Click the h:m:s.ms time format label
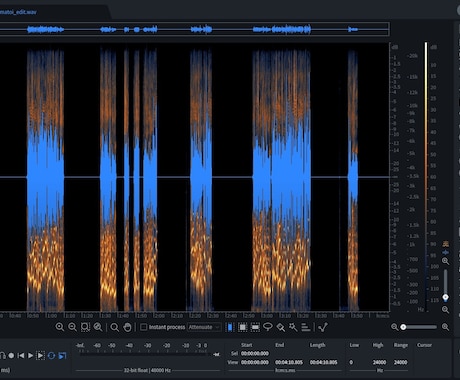Screen dimensions: 460x380 (x=285, y=370)
